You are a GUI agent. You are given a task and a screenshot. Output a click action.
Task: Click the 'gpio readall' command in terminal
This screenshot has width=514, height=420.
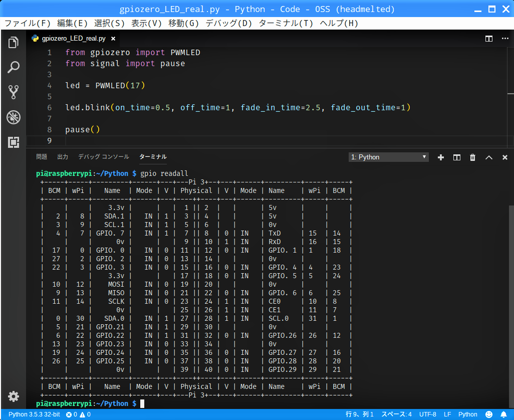[x=164, y=173]
